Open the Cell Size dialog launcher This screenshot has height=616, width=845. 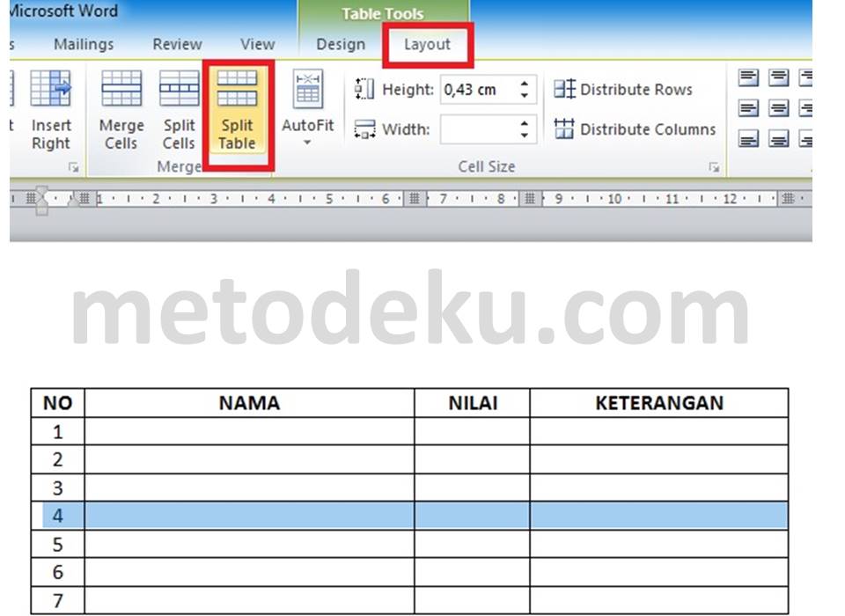pyautogui.click(x=714, y=167)
